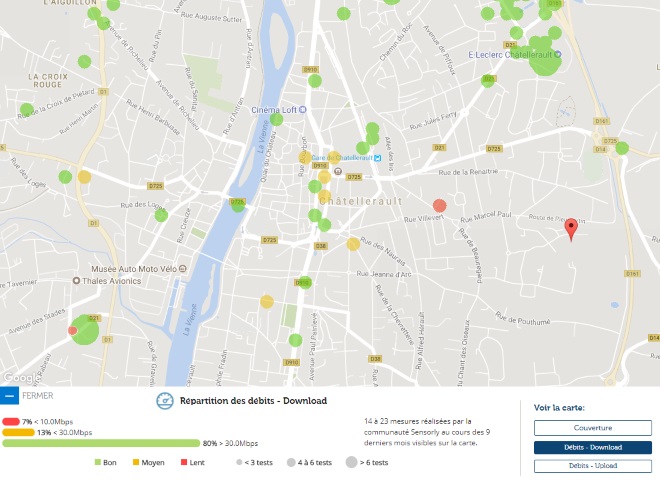Click the Rue Jules Ferry street label
Screen dimensions: 660x488
point(433,120)
